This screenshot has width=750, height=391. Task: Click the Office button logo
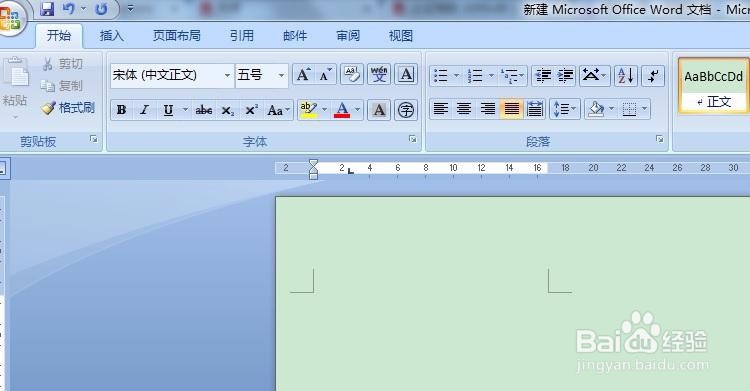point(11,19)
